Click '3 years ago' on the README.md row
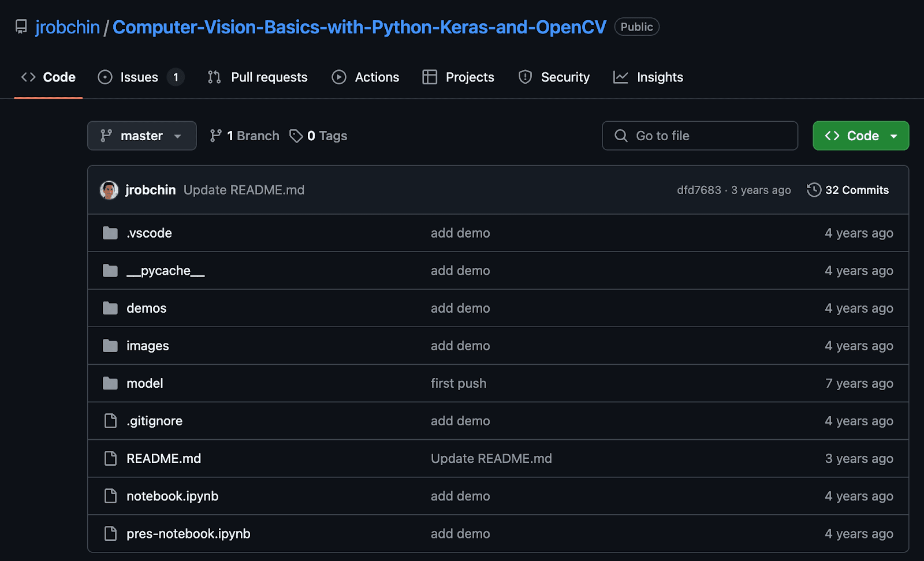Screen dimensions: 924x561 point(859,458)
